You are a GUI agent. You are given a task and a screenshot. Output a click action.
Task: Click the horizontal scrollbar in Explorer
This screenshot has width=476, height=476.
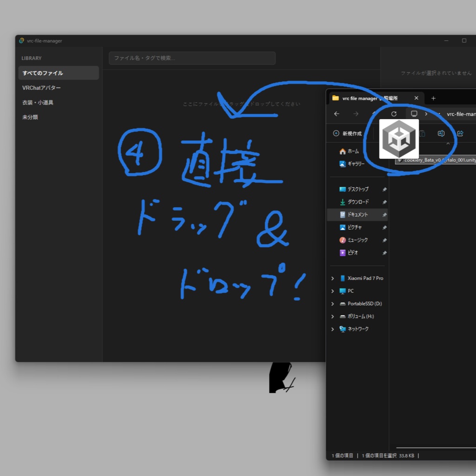pyautogui.click(x=436, y=448)
